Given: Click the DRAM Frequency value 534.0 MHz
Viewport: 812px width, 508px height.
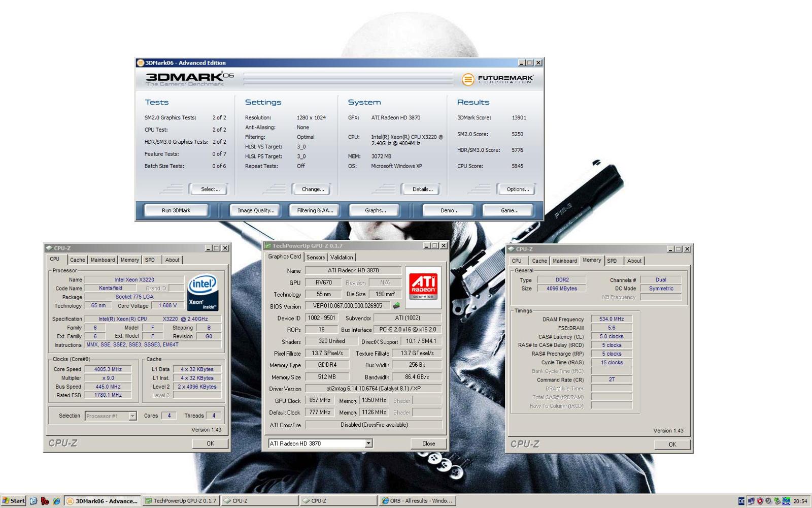Looking at the screenshot, I should coord(612,319).
